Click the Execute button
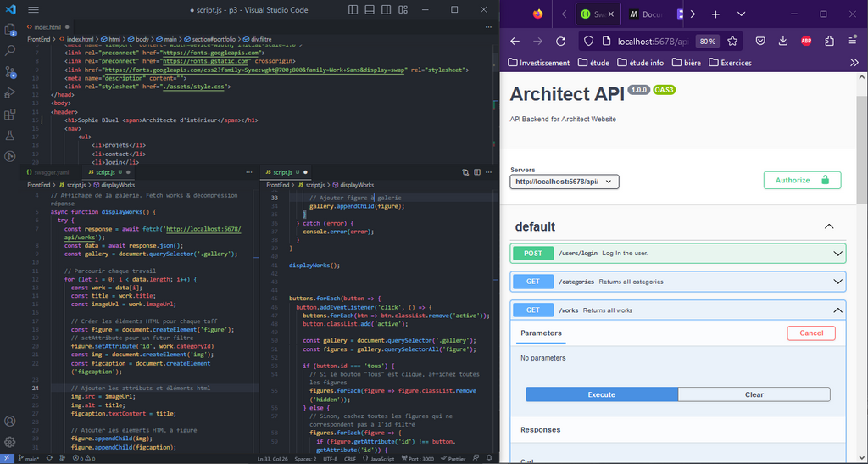868x464 pixels. pos(601,394)
